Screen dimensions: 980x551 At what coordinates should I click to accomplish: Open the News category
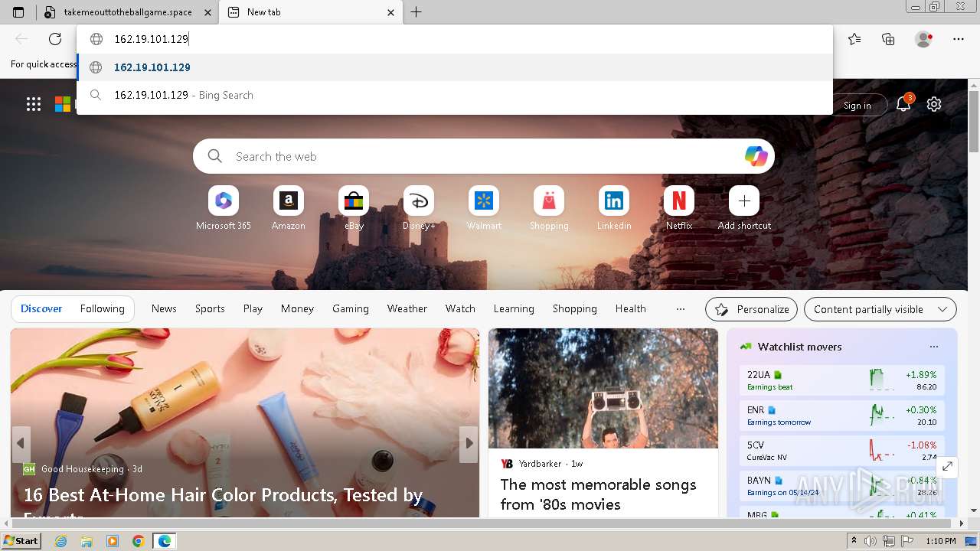[164, 309]
